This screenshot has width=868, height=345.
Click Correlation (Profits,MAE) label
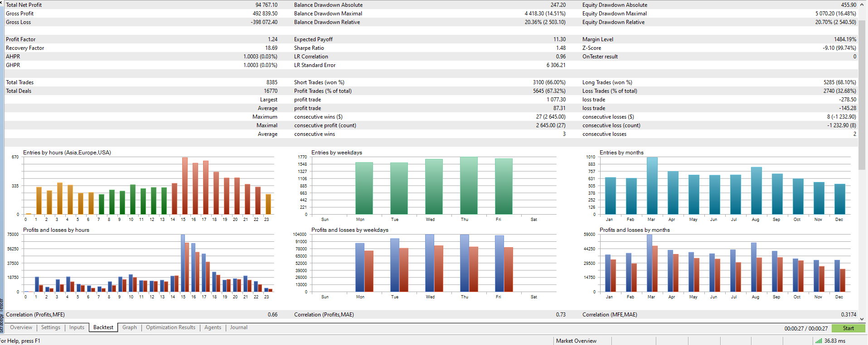[x=324, y=315]
